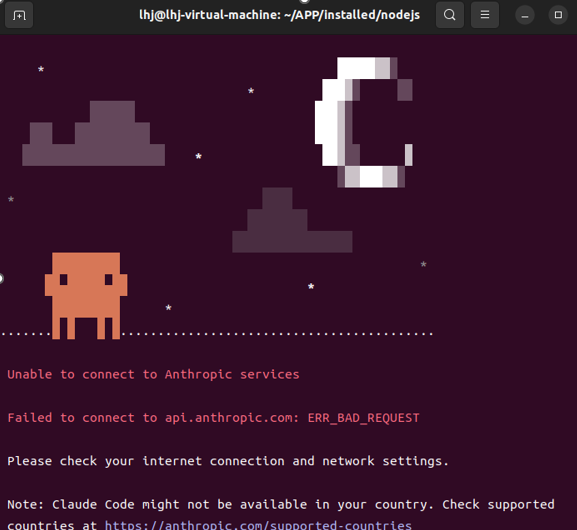Open the terminal hamburger menu
The width and height of the screenshot is (577, 530).
pyautogui.click(x=485, y=15)
